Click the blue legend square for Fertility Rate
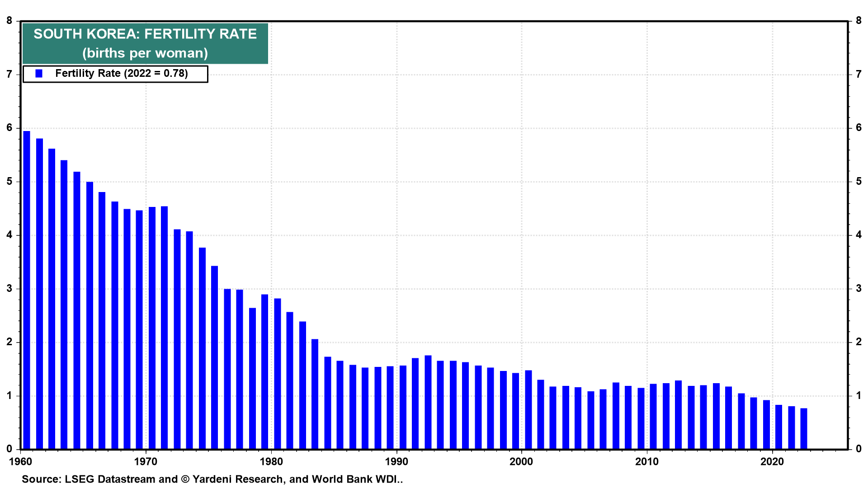 (x=39, y=74)
